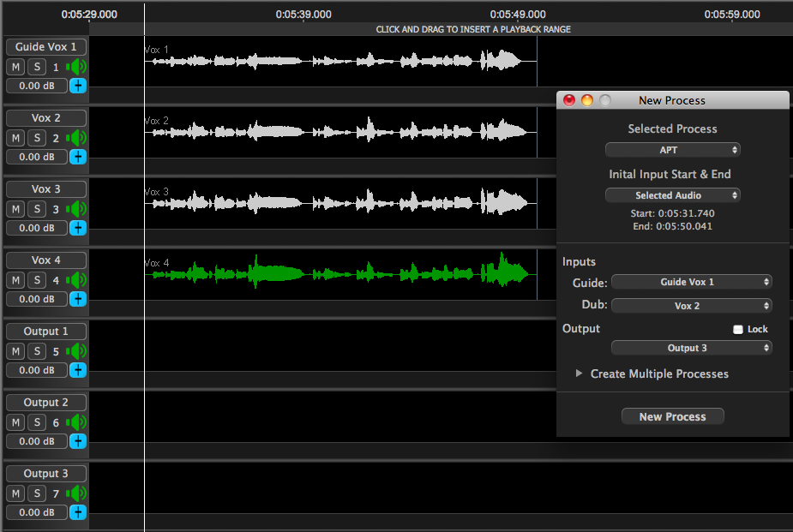Click the speaker icon on Vox 3 track
This screenshot has height=532, width=793.
pyautogui.click(x=78, y=209)
